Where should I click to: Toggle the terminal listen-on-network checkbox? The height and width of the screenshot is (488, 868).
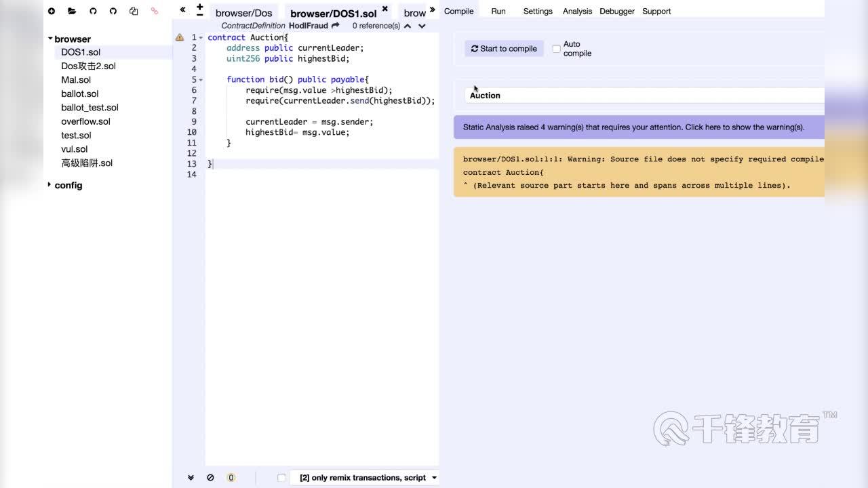[281, 478]
